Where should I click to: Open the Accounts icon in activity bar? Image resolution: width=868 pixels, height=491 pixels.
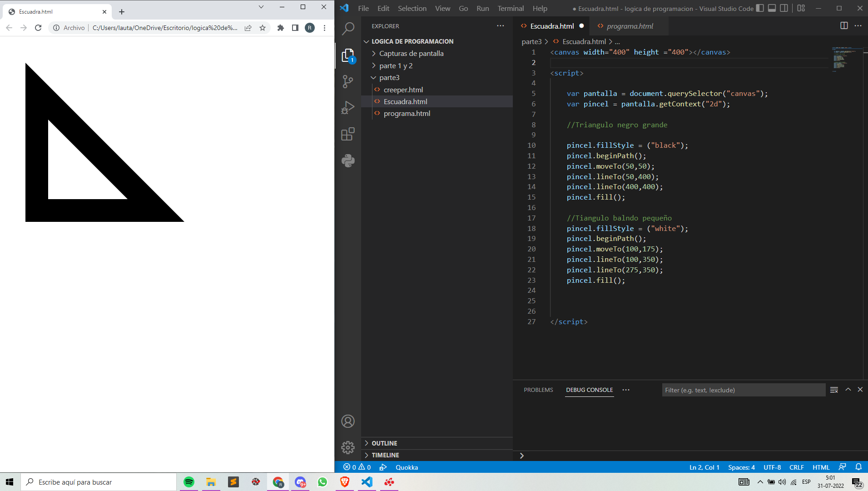(348, 421)
